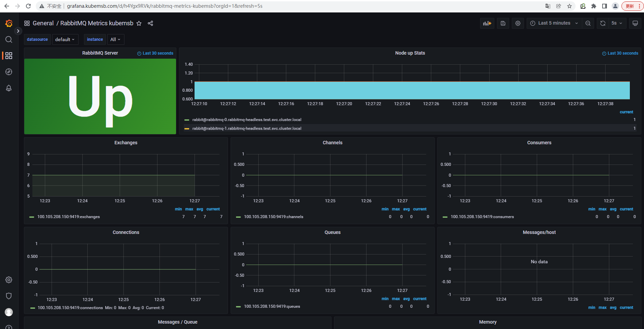Reload the page with browser refresh button
Viewport: 644px width, 329px height.
(x=28, y=6)
